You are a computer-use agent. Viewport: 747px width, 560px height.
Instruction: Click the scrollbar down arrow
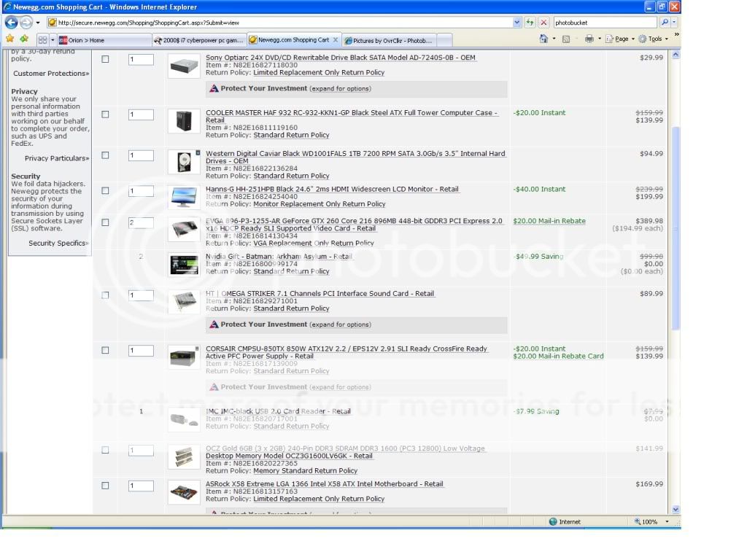click(x=675, y=509)
